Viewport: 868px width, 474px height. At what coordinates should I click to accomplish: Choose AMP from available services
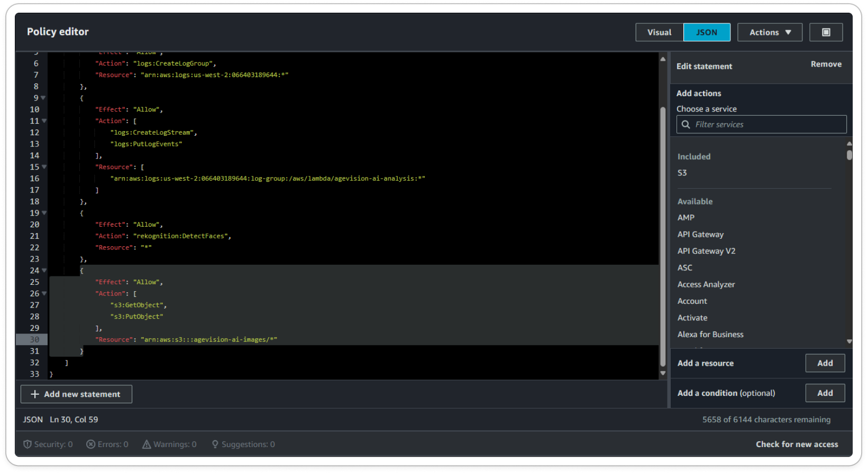point(686,218)
